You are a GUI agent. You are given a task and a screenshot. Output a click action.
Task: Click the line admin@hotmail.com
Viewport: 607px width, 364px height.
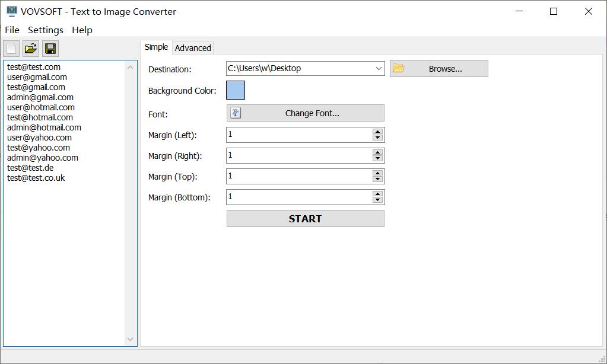(x=44, y=127)
